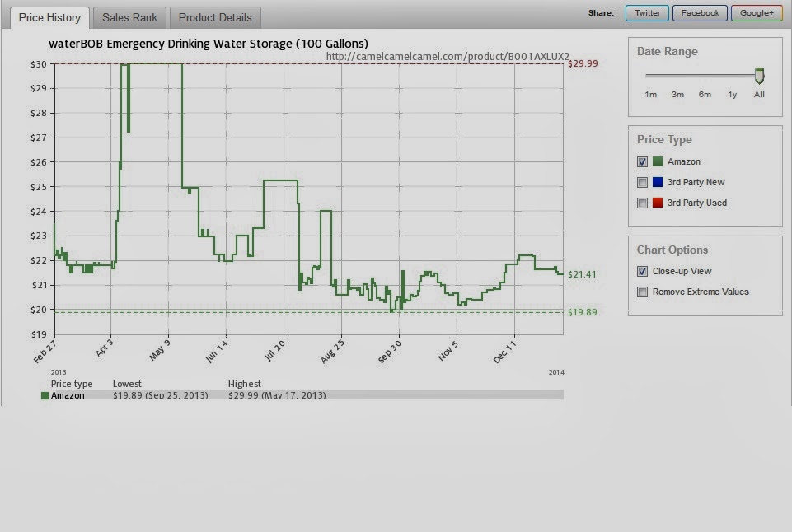This screenshot has height=532, width=792.
Task: Open the Product Details tab
Action: pyautogui.click(x=215, y=17)
